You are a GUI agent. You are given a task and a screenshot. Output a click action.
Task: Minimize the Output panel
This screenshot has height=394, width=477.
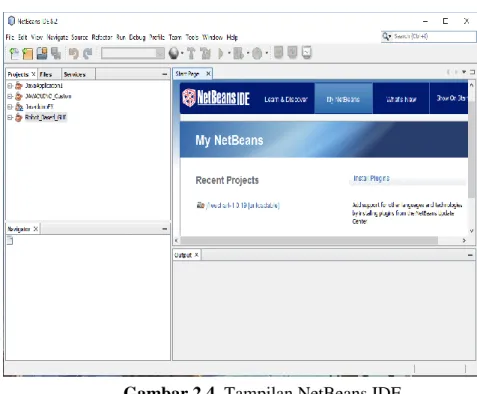[470, 255]
